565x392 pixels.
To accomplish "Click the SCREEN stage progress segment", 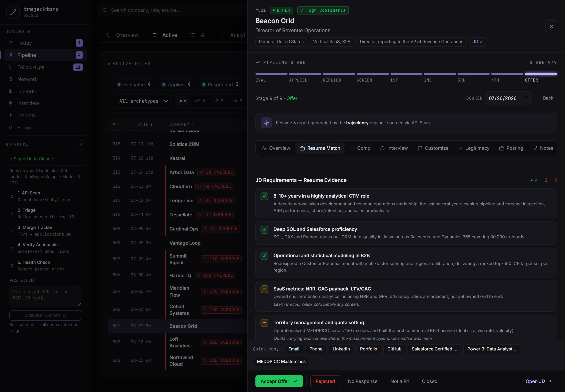I will pyautogui.click(x=373, y=74).
